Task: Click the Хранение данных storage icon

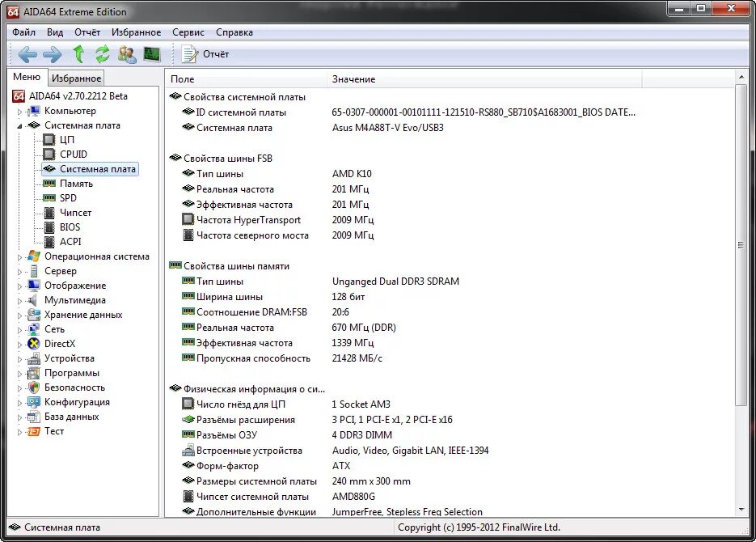Action: click(34, 315)
